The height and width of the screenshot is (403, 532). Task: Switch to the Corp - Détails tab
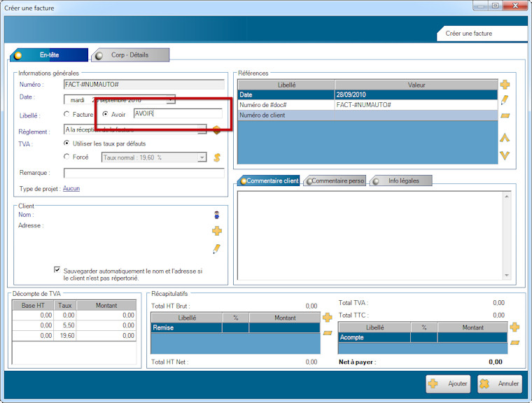pos(129,55)
